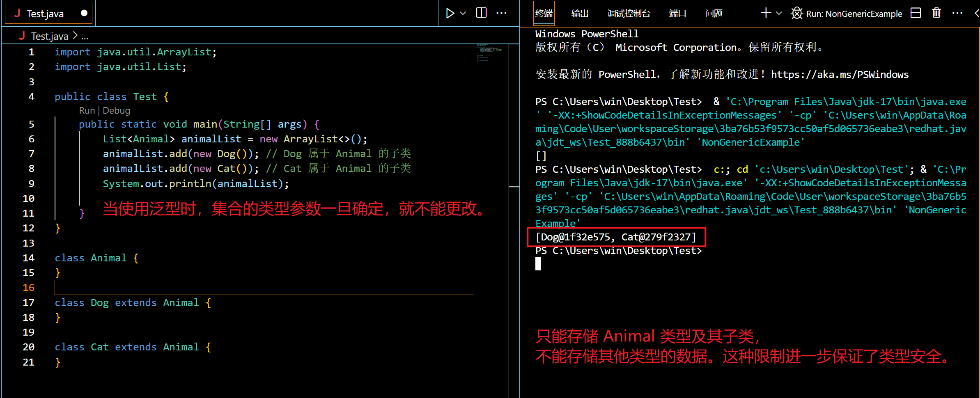Click 'List<Animal> animalList' declaration line
Image resolution: width=980 pixels, height=398 pixels.
pos(235,139)
